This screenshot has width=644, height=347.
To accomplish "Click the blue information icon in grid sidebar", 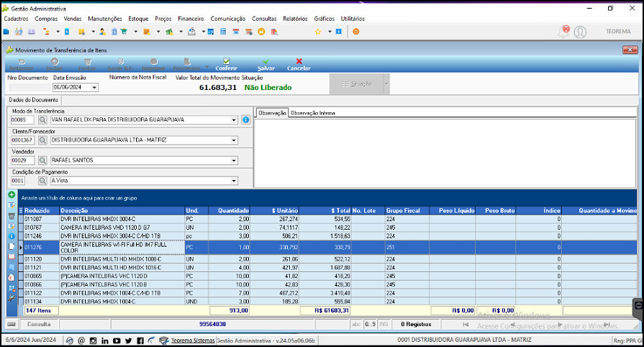I will [x=12, y=236].
